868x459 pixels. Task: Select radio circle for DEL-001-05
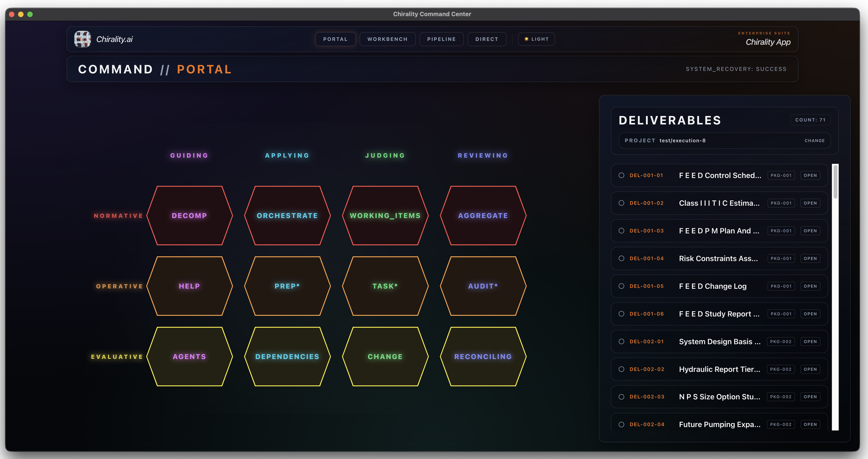tap(621, 286)
